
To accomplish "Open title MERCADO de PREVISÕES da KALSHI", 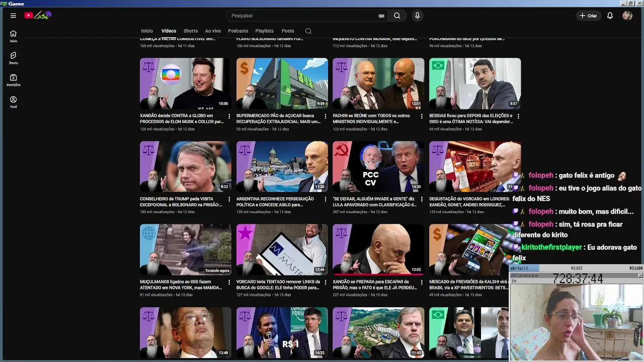I will coord(469,285).
